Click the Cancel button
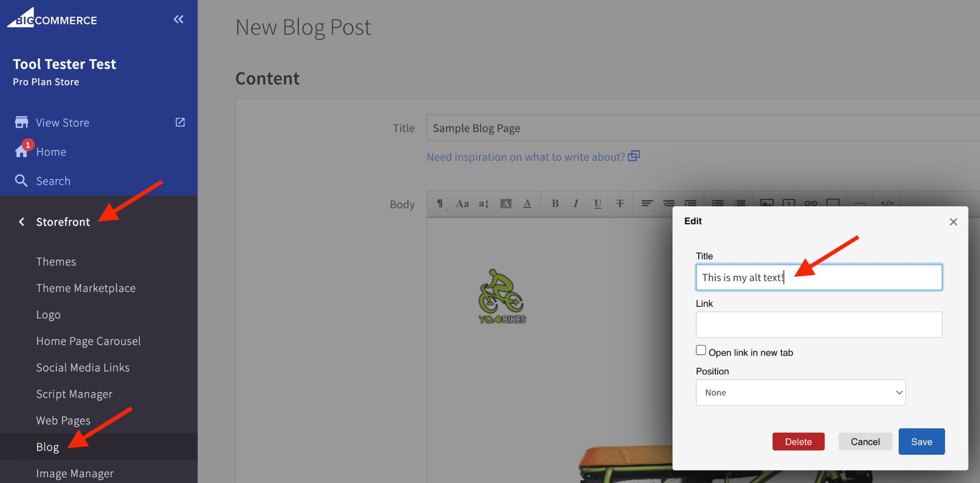Viewport: 980px width, 483px height. click(865, 442)
